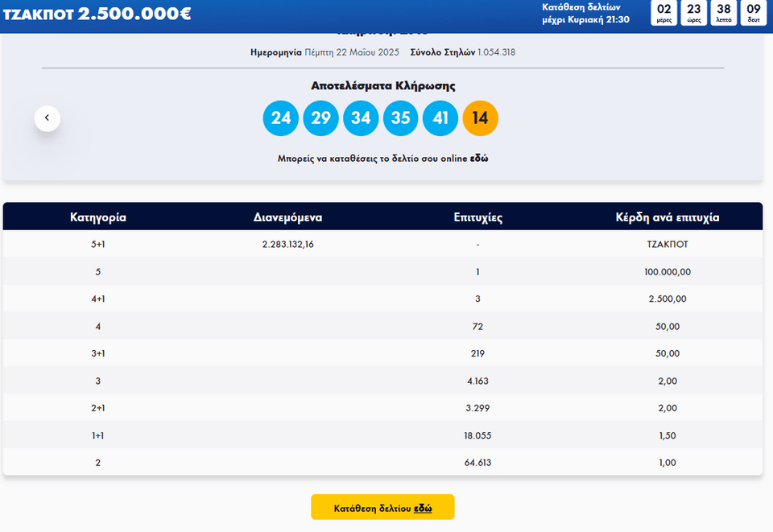Click the orange joker ball 14
Image resolution: width=773 pixels, height=532 pixels.
pos(481,118)
